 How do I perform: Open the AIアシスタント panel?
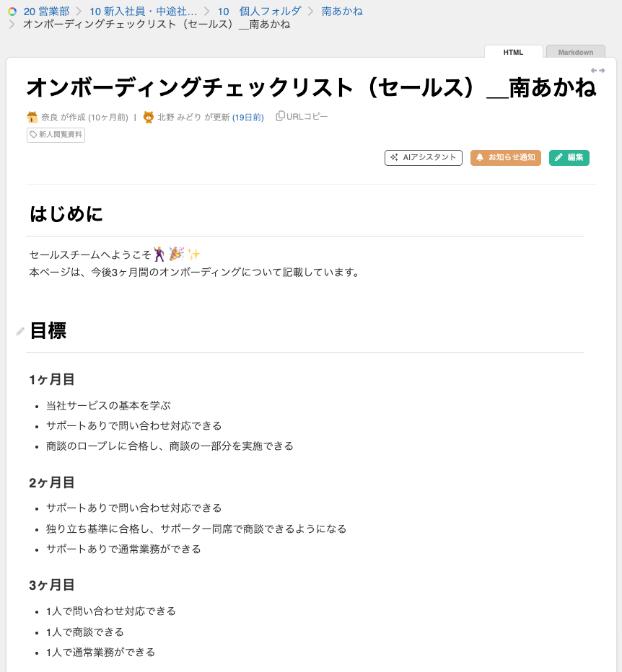(x=424, y=157)
